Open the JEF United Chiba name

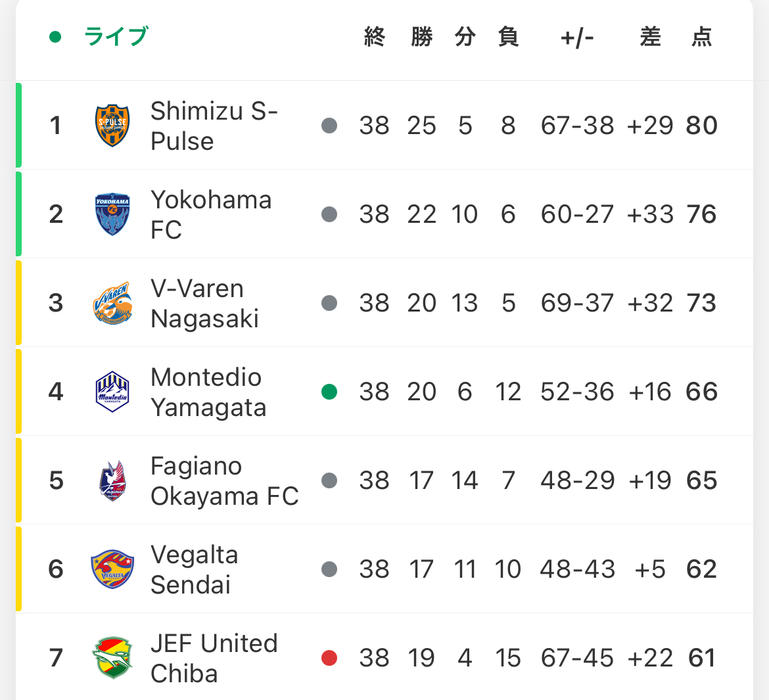[x=214, y=659]
